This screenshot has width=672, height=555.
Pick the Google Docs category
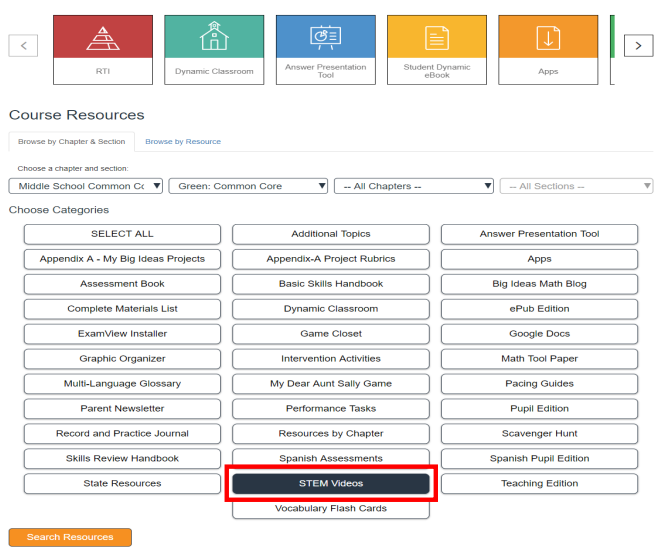click(x=540, y=334)
